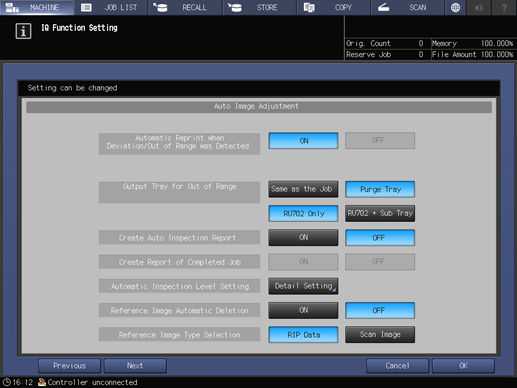Turn Reference Image Automatic Deletion ON
Screen dimensions: 517x388
pyautogui.click(x=303, y=310)
